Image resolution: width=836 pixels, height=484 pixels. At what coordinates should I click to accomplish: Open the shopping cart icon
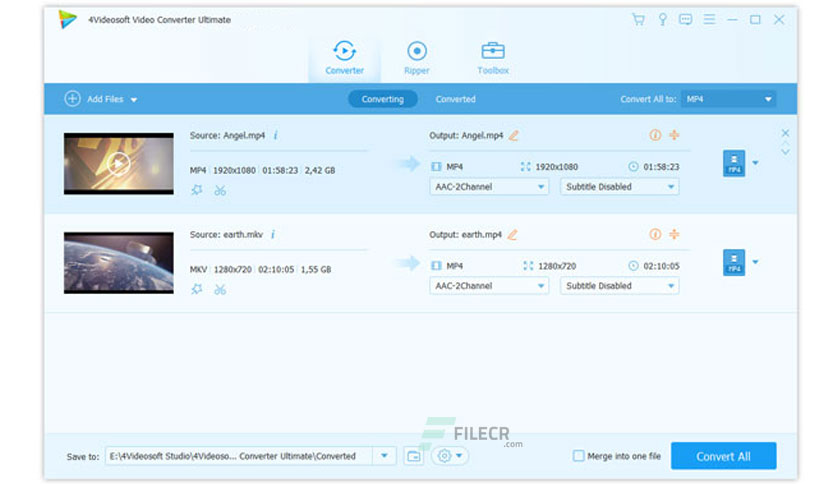pos(638,20)
